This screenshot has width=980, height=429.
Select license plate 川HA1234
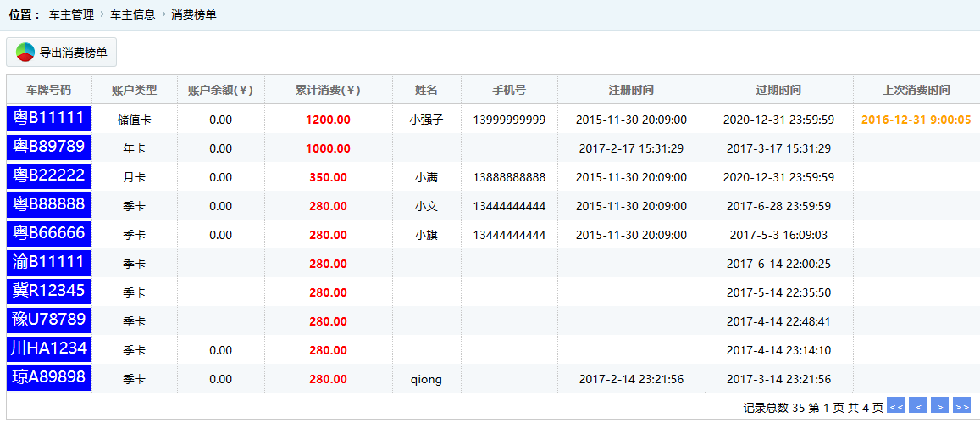pos(49,348)
